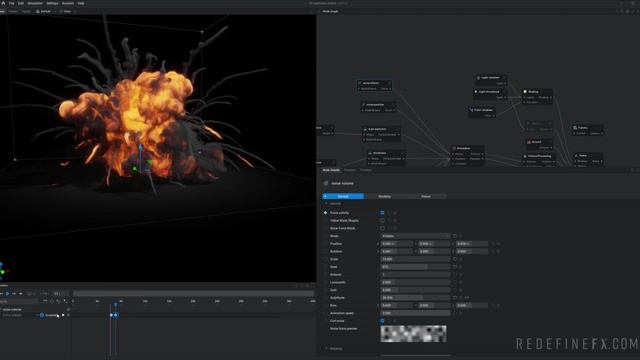640x360 pixels.
Task: Click the skip-to-end button in timeline controls
Action: 20,293
